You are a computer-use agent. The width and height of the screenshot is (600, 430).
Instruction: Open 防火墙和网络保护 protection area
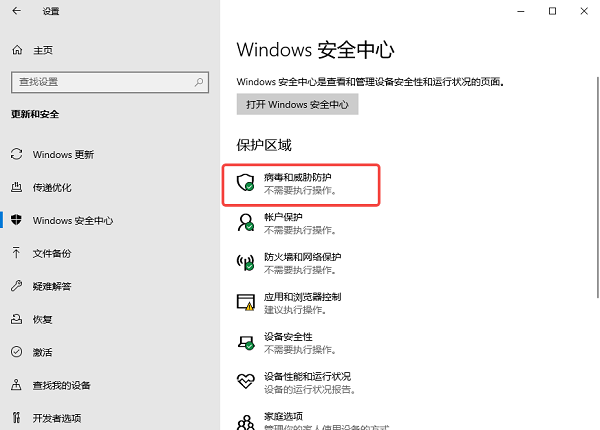(x=289, y=263)
